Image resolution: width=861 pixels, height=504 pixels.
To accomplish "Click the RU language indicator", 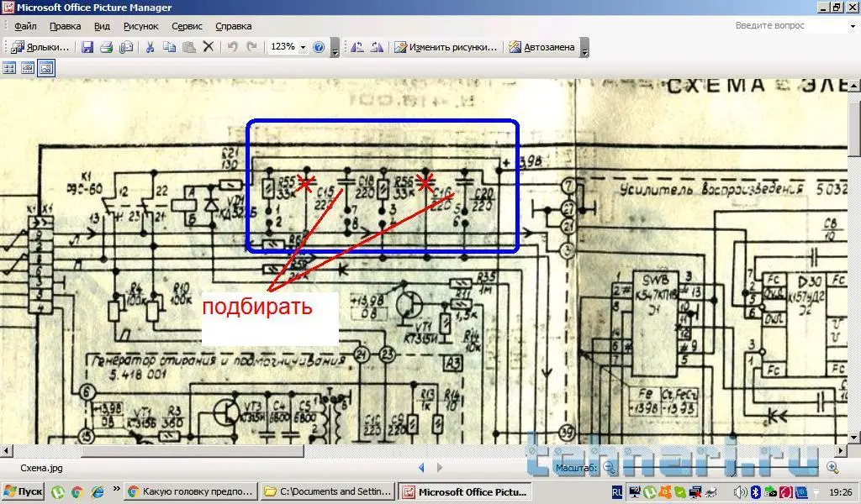I will click(x=616, y=492).
